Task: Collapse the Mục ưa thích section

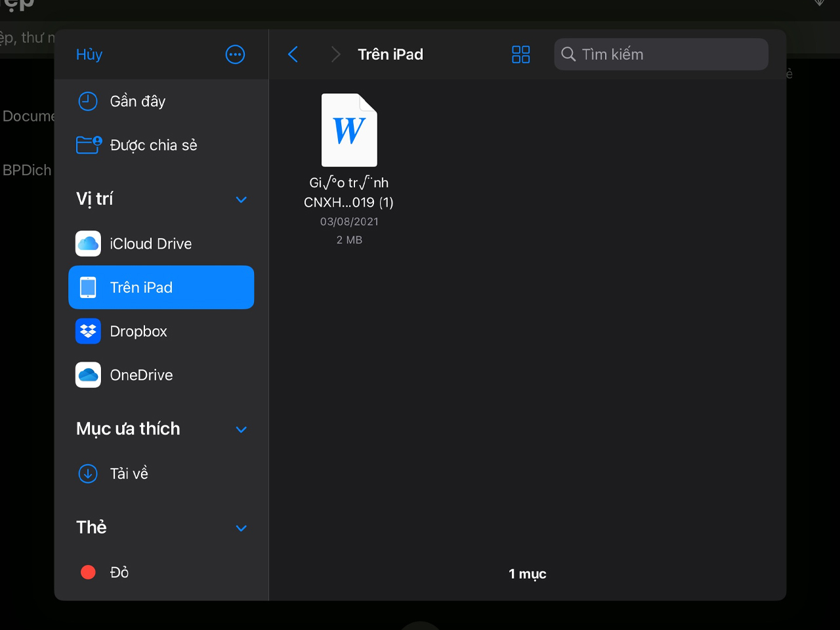Action: (x=241, y=430)
